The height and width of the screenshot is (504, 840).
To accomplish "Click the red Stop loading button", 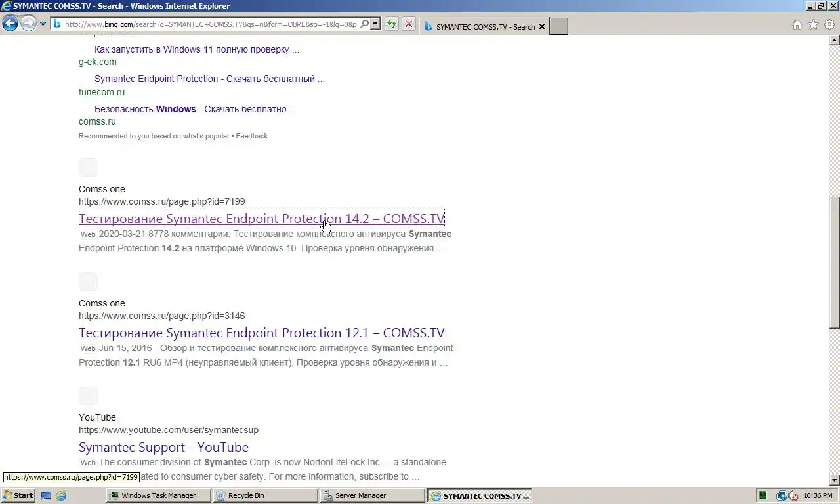I will click(408, 24).
